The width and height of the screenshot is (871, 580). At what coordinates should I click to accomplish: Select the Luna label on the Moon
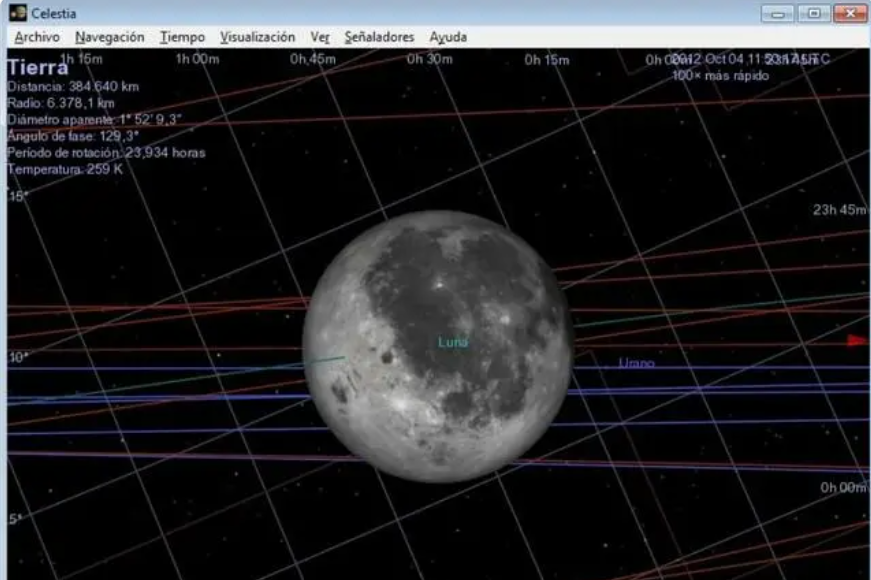[x=453, y=343]
